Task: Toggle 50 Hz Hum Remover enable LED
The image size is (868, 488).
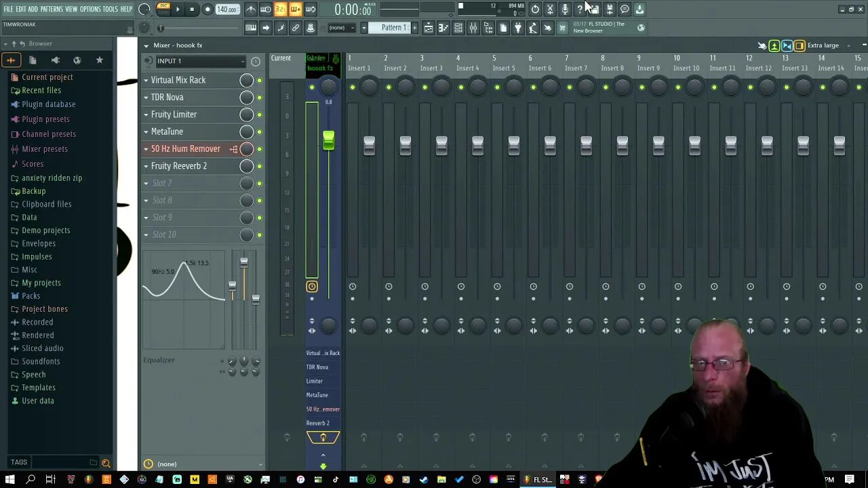Action: coord(259,149)
